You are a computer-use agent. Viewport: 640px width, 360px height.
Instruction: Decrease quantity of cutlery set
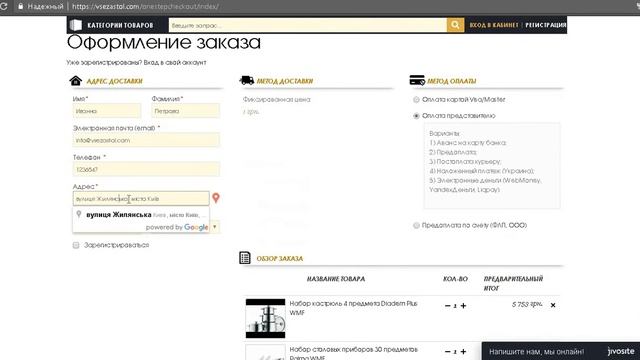click(x=448, y=351)
